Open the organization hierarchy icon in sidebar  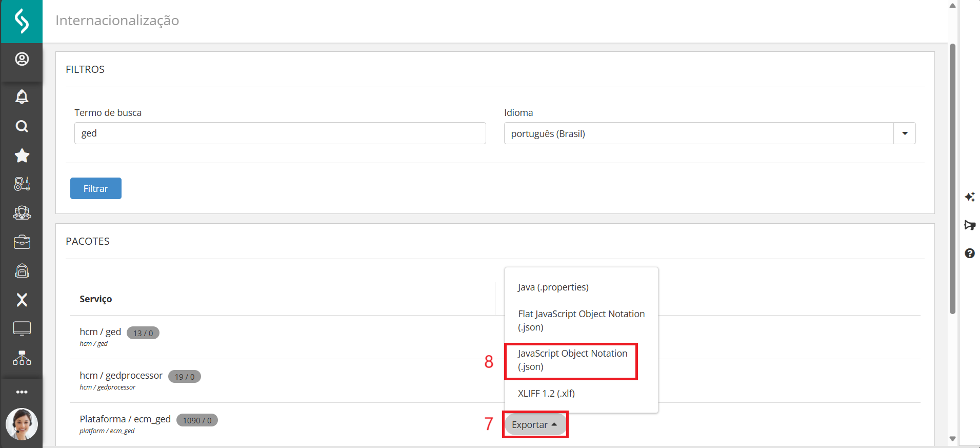pyautogui.click(x=22, y=358)
